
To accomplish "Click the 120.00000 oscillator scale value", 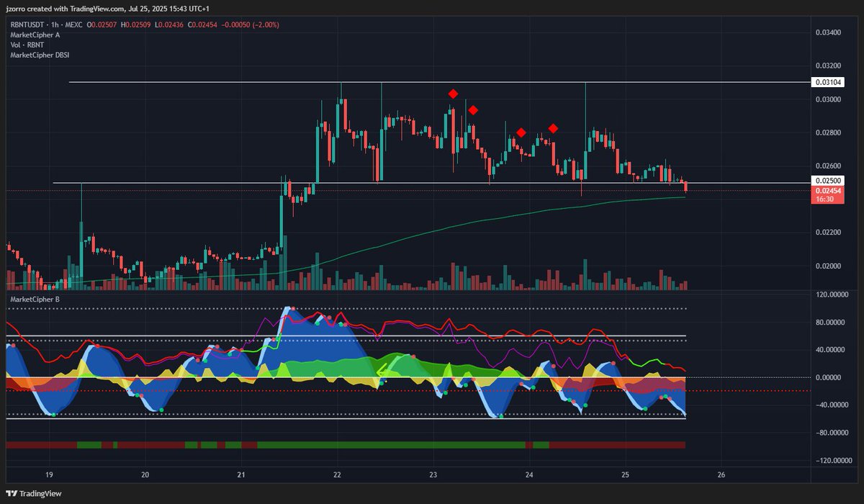I will pos(831,294).
